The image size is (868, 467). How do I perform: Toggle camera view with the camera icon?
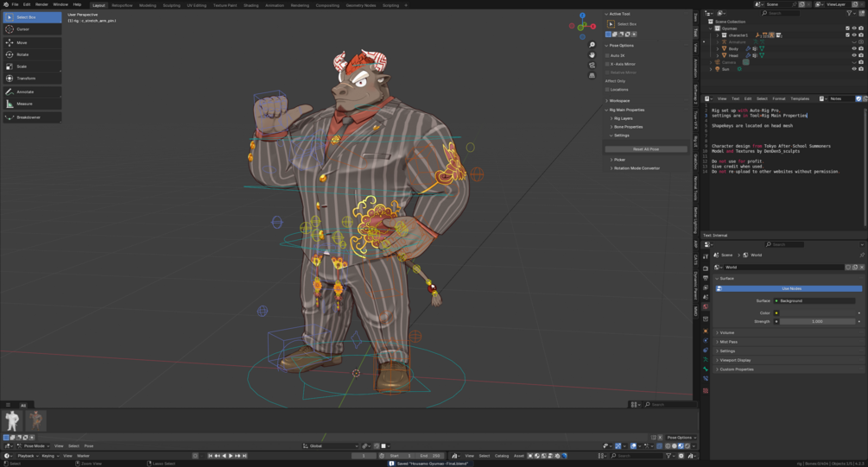pos(592,65)
